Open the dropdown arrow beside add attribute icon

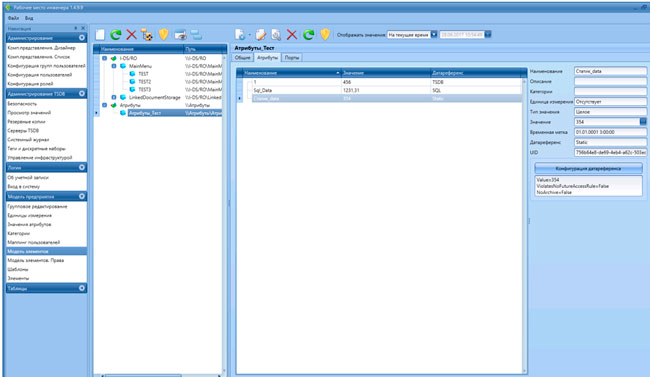click(249, 35)
